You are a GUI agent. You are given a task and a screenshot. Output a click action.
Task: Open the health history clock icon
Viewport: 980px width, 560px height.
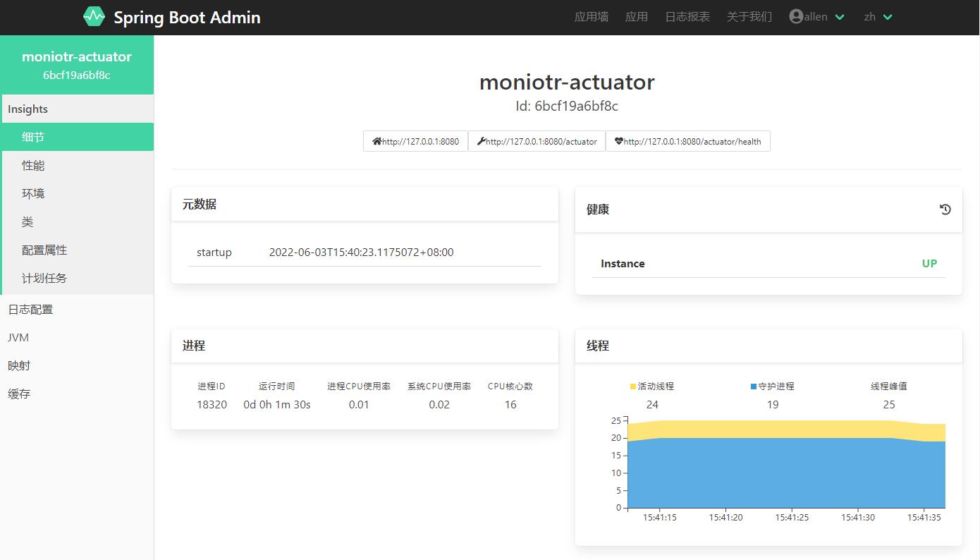pos(945,209)
